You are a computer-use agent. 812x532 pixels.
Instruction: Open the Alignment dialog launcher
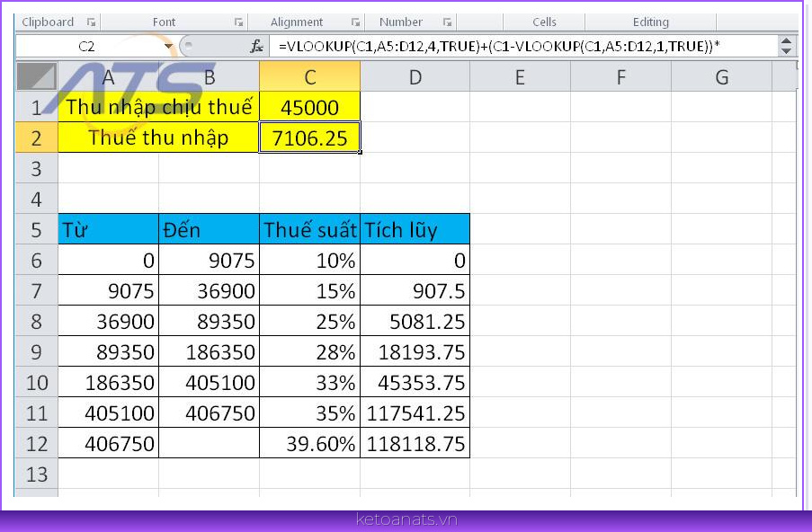(356, 22)
